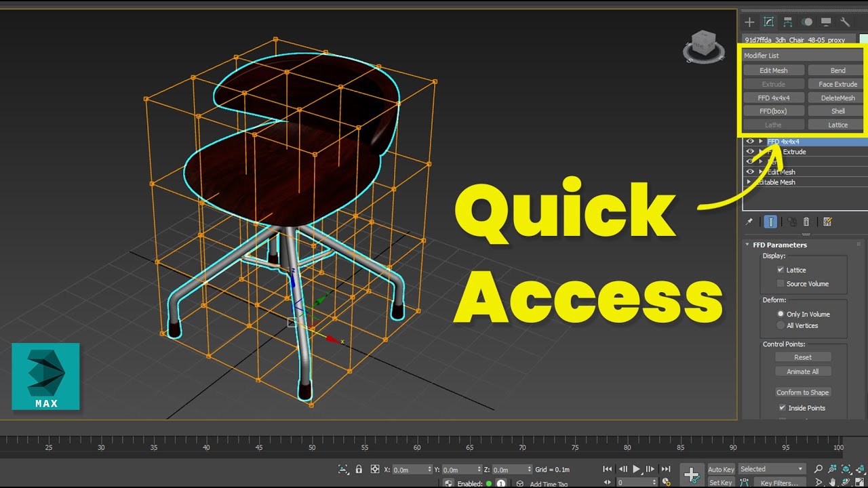This screenshot has width=868, height=488.
Task: Uncheck the Lattice display checkbox
Action: (x=781, y=270)
